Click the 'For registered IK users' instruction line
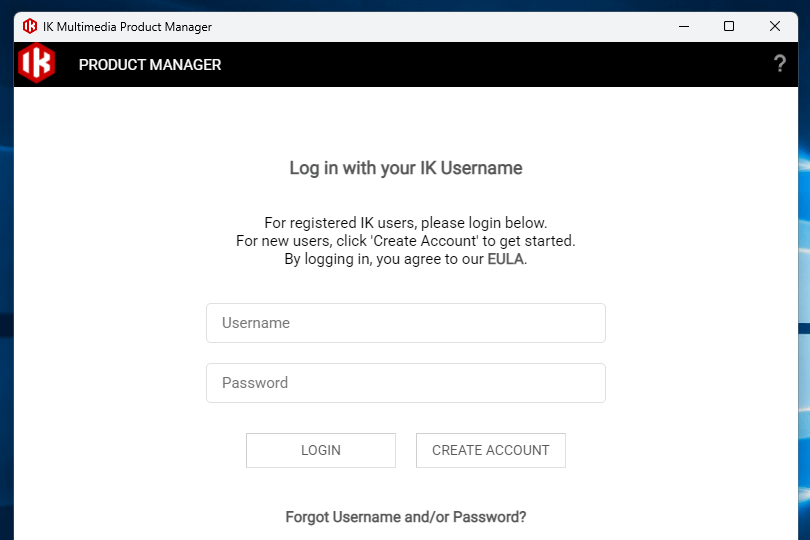The height and width of the screenshot is (540, 810). (x=405, y=223)
